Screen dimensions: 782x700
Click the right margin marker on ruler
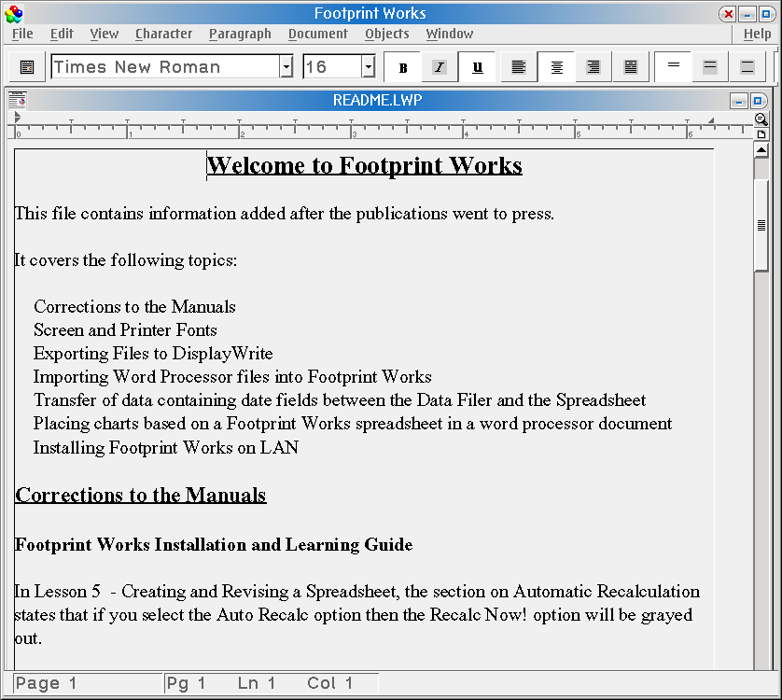click(711, 120)
